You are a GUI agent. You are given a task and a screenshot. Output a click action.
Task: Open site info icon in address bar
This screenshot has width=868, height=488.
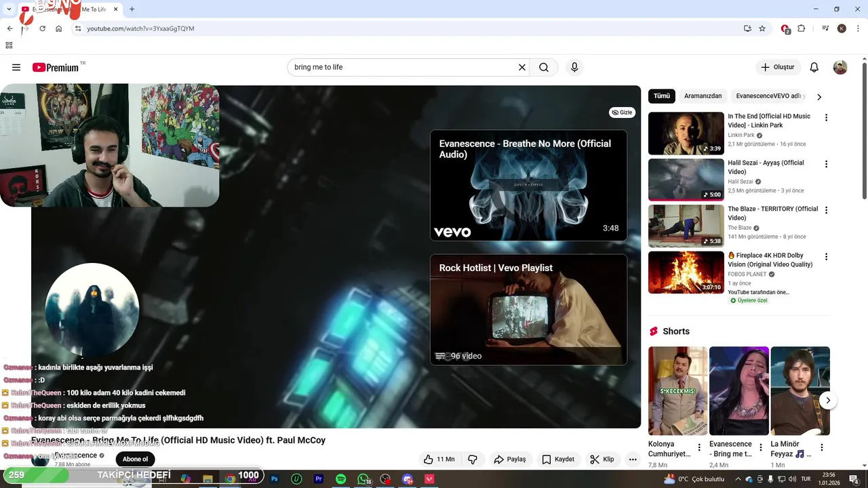[78, 28]
